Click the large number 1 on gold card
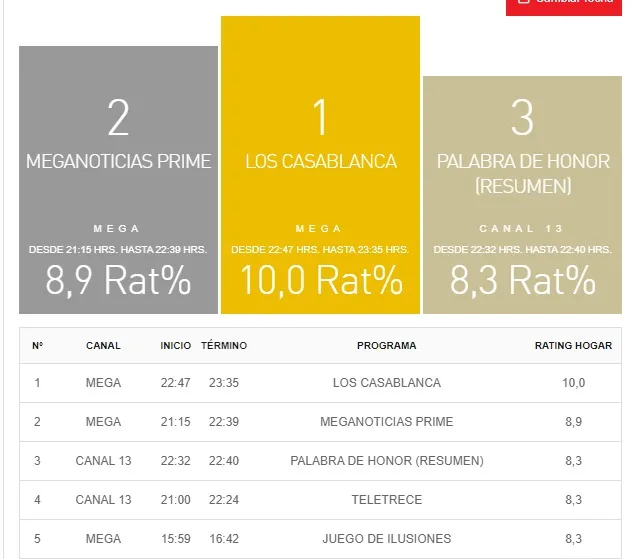This screenshot has height=559, width=633. click(320, 117)
